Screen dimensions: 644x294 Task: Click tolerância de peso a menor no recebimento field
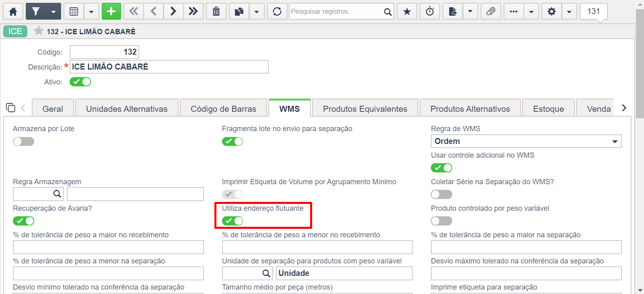[317, 247]
